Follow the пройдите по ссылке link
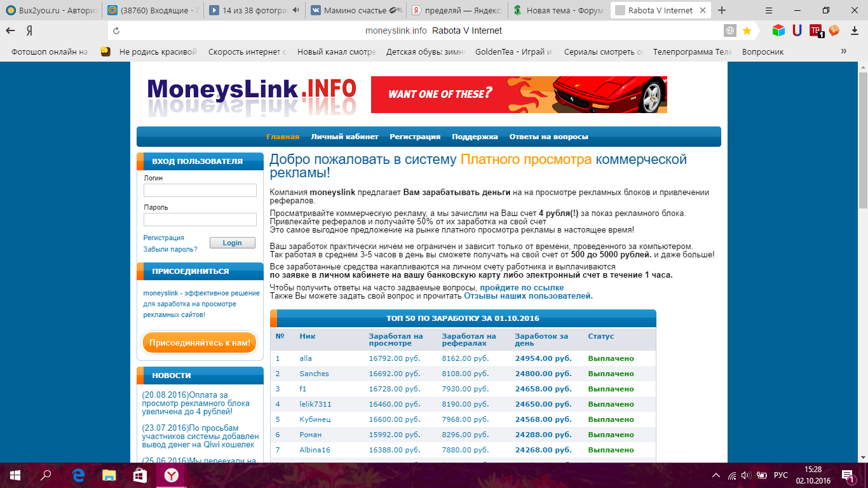The width and height of the screenshot is (868, 488). [x=522, y=288]
